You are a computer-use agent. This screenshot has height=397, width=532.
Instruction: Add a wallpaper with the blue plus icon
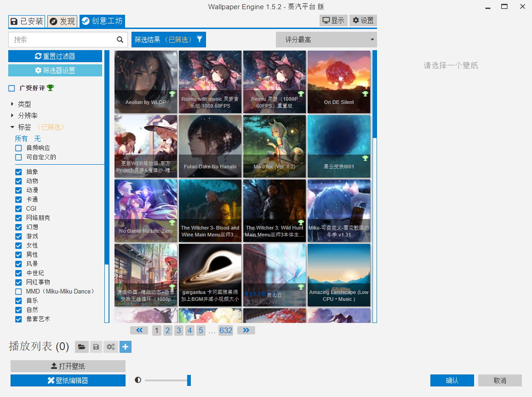click(x=125, y=346)
